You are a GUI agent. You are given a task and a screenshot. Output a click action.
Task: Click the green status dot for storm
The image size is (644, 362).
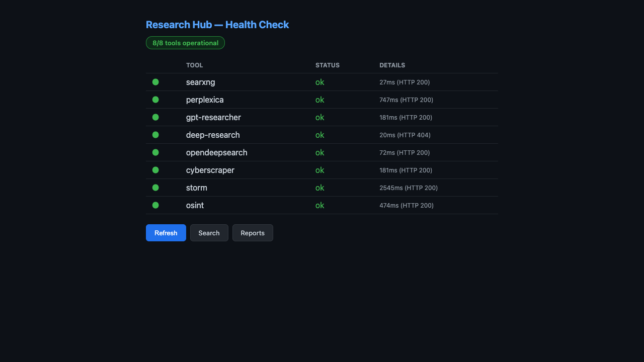point(155,188)
